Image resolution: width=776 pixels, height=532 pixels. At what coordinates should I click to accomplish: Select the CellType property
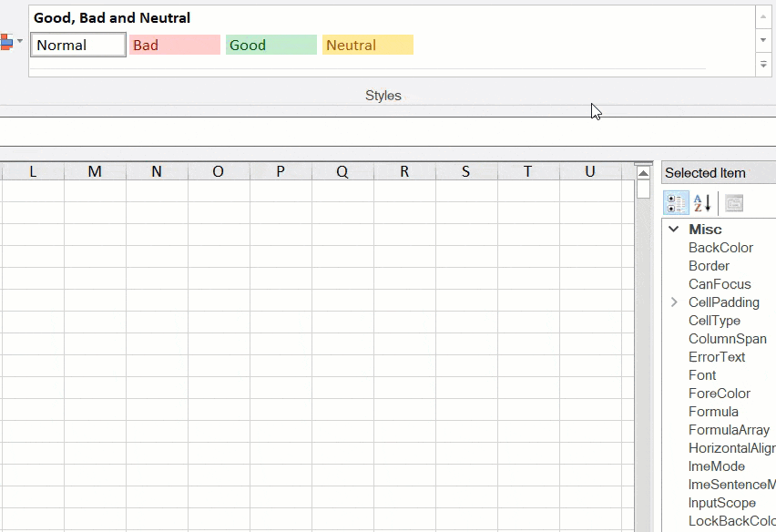(x=714, y=321)
